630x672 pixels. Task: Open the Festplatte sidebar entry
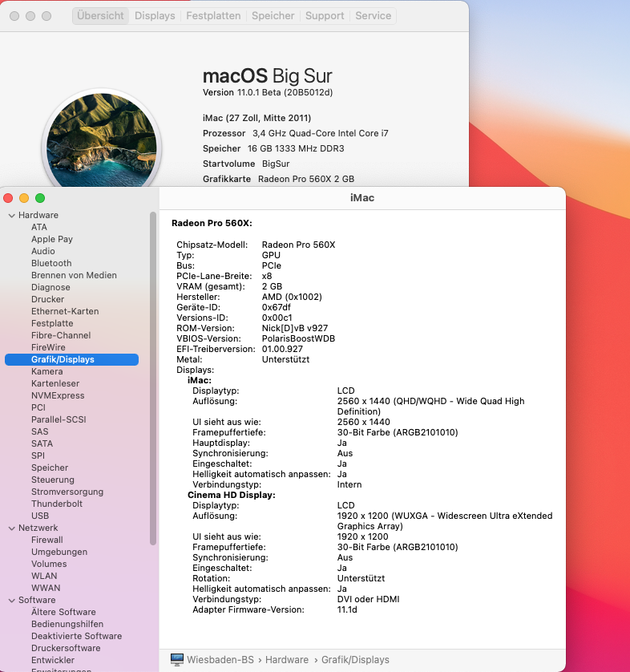52,323
